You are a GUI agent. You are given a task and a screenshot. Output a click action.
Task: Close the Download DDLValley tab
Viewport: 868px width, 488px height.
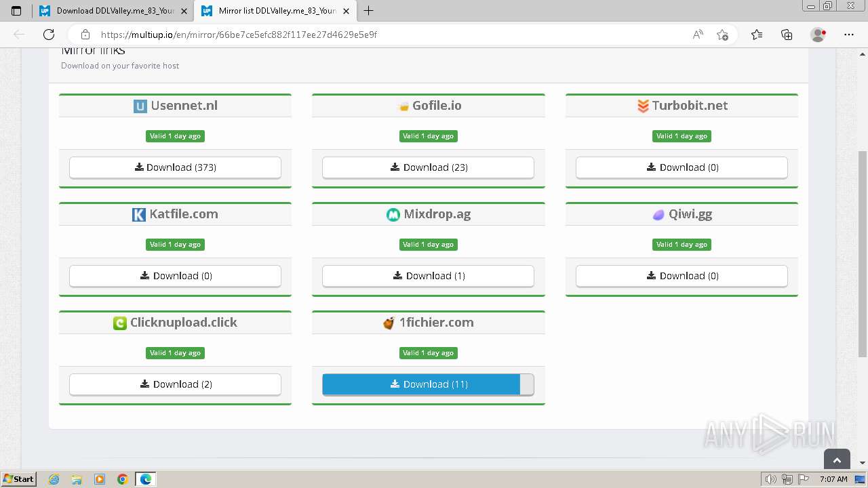[184, 11]
